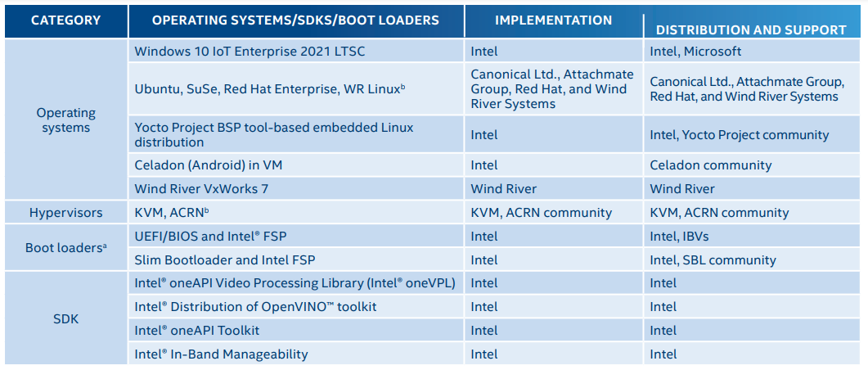Select the 'Operating systems' category cell
The height and width of the screenshot is (370, 868).
coord(66,120)
